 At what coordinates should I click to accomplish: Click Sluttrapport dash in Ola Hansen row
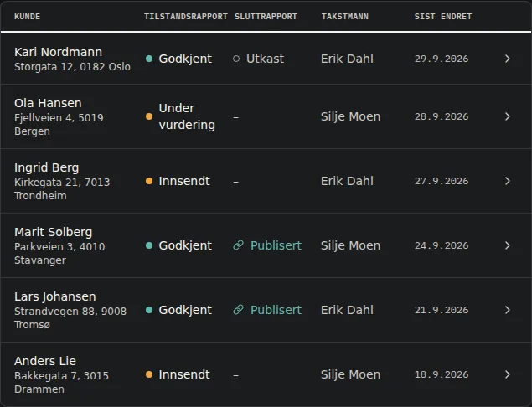point(235,117)
